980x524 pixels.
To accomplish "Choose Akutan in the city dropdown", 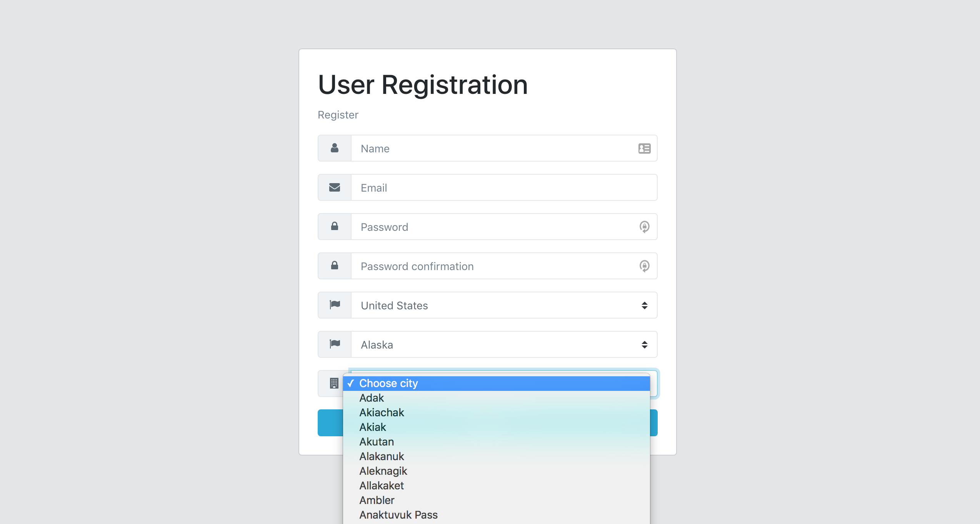I will (x=377, y=442).
